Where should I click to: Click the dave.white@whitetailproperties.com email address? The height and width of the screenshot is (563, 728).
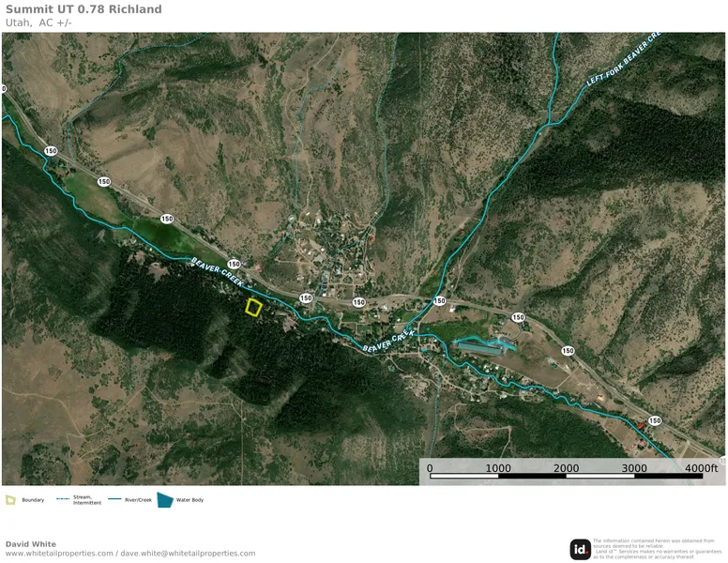(x=189, y=554)
